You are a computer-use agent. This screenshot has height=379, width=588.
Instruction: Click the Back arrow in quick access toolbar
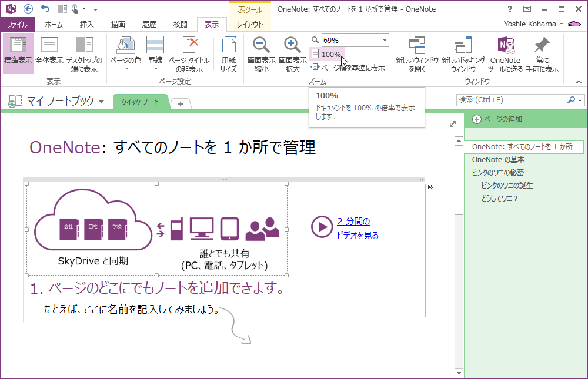tap(28, 9)
